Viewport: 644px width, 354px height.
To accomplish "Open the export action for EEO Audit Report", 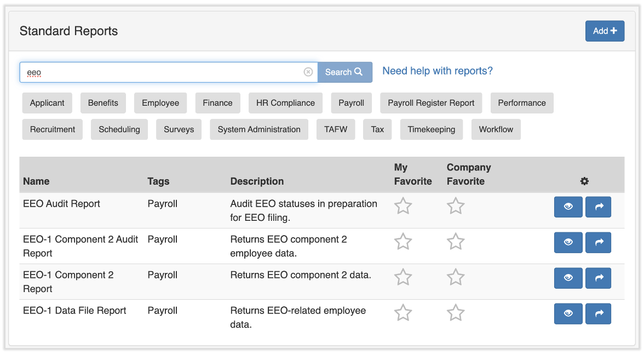I will (x=598, y=207).
